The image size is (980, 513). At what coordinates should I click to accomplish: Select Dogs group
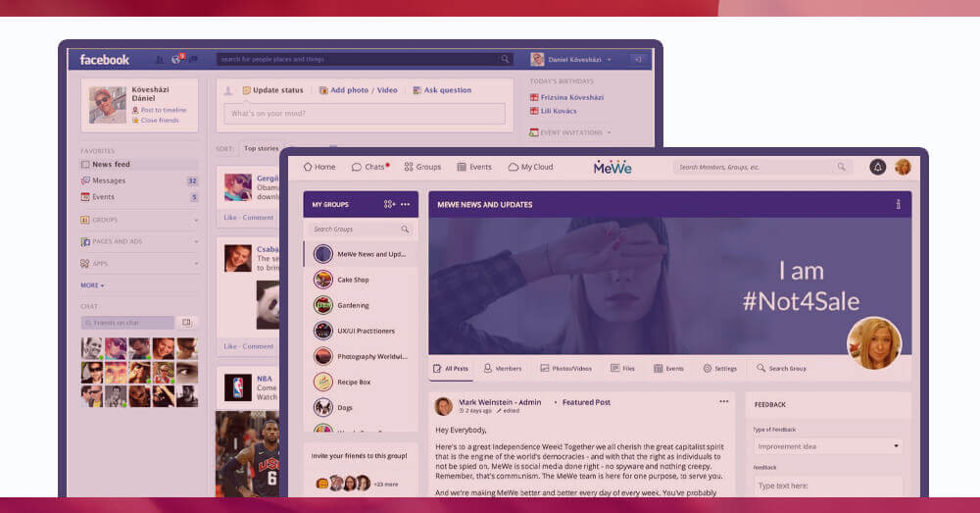361,407
